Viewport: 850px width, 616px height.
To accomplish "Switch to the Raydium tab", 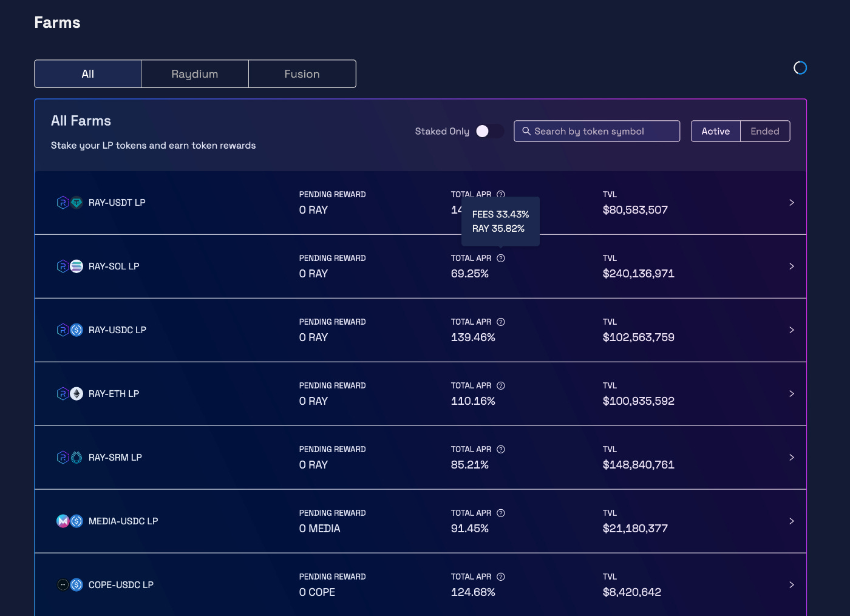I will (195, 74).
